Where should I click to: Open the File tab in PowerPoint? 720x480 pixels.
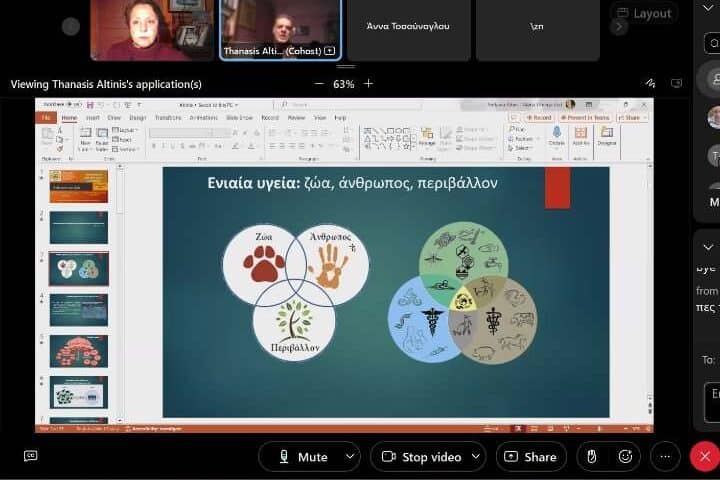click(46, 118)
